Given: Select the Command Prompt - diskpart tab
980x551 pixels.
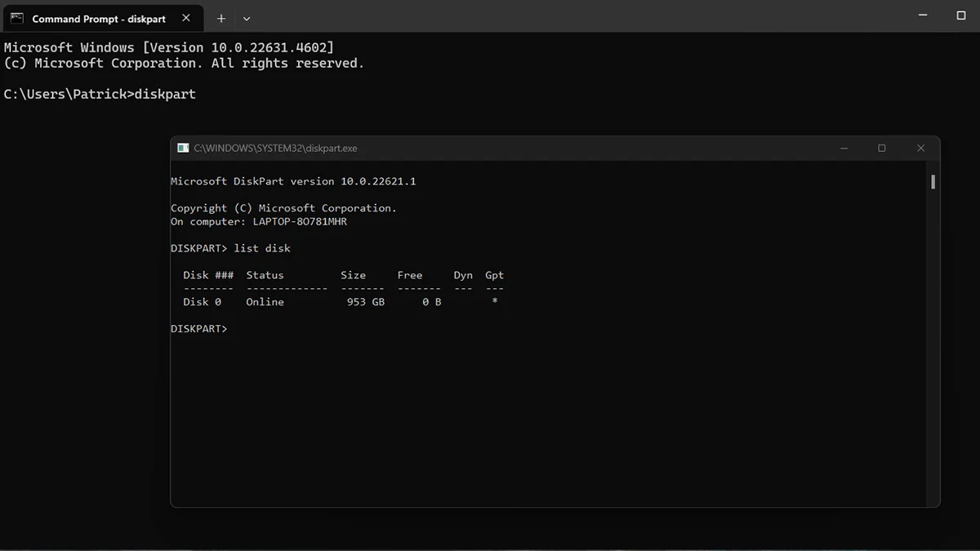Looking at the screenshot, I should (x=102, y=18).
